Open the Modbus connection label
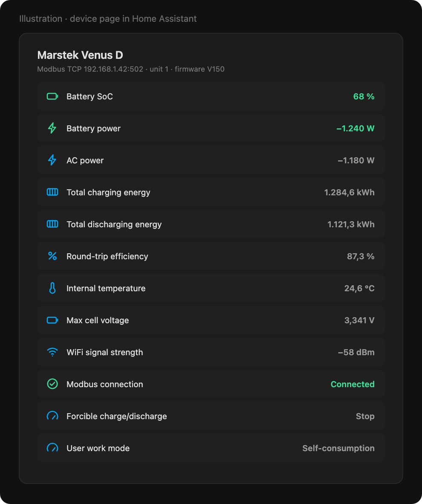Viewport: 422px width, 504px height. (105, 384)
